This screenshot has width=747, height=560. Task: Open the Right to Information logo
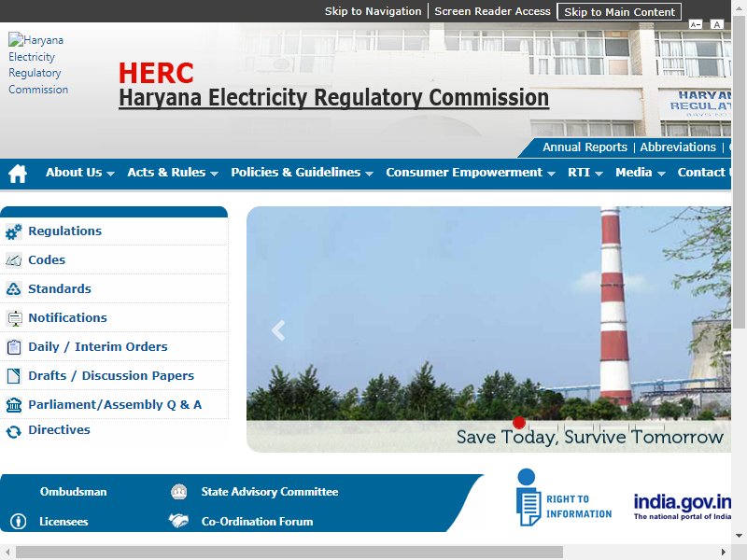pyautogui.click(x=564, y=497)
